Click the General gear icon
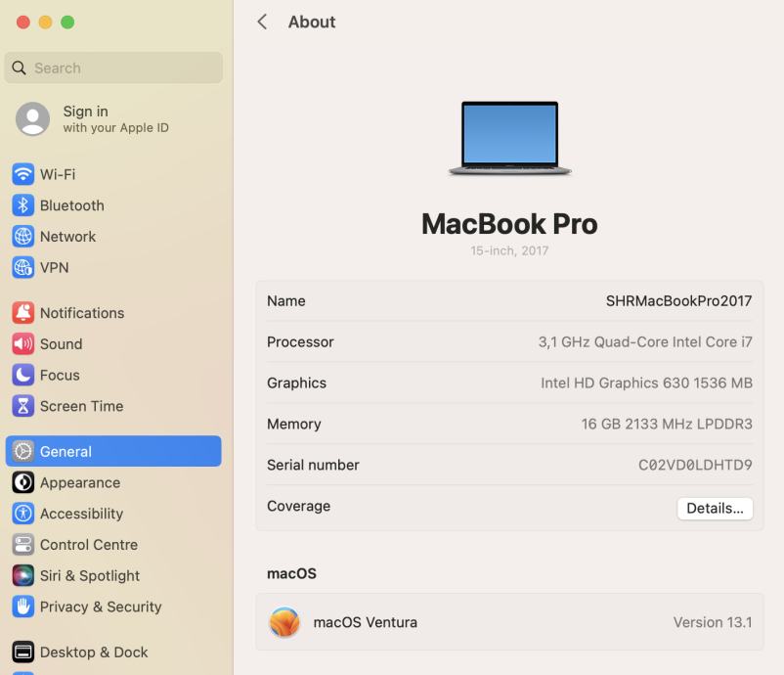The height and width of the screenshot is (675, 784). tap(23, 451)
